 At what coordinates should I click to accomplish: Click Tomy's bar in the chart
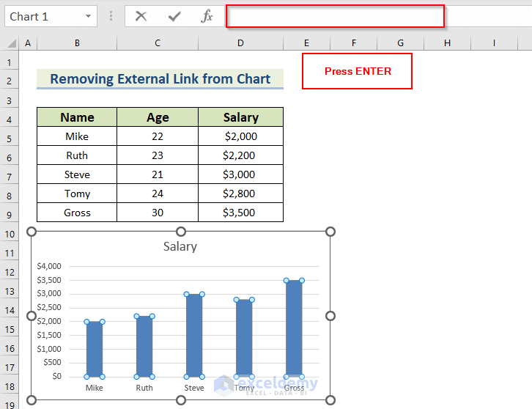point(244,338)
